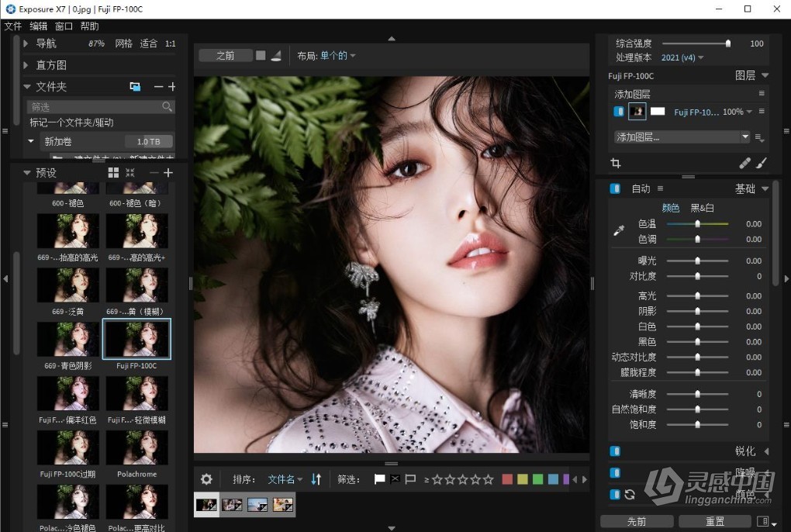This screenshot has width=791, height=532.
Task: Toggle visibility of the Fuji FP-10 layer
Action: click(x=617, y=111)
